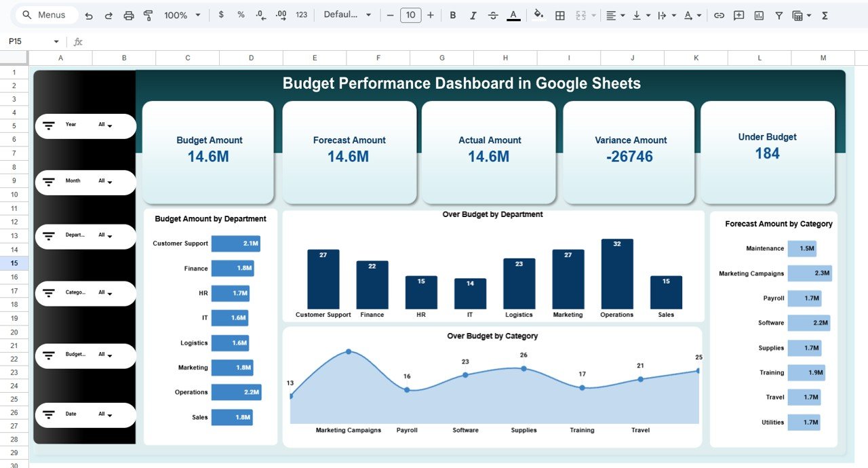Open the Fill color swatch
Screen dimensions: 868x468
pos(538,15)
